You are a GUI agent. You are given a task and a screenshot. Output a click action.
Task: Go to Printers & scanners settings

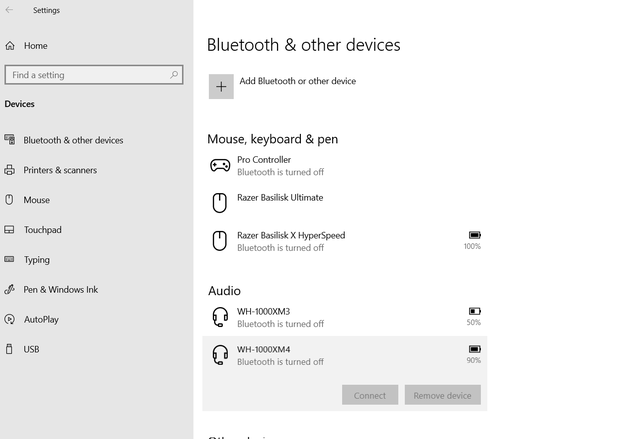tap(60, 170)
